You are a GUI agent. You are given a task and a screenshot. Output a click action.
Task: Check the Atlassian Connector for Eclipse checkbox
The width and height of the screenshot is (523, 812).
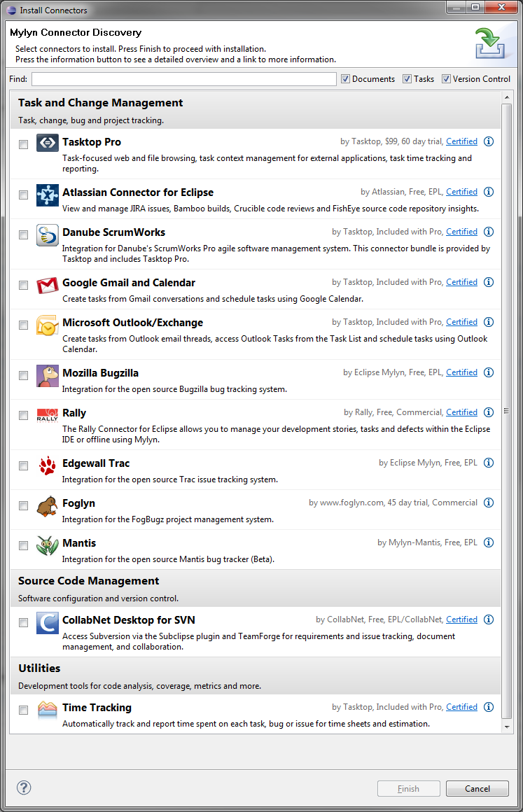23,195
